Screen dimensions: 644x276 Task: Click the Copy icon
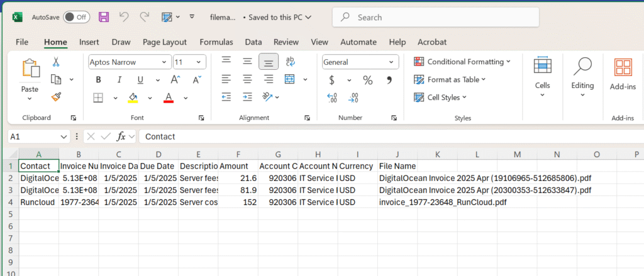(x=56, y=79)
